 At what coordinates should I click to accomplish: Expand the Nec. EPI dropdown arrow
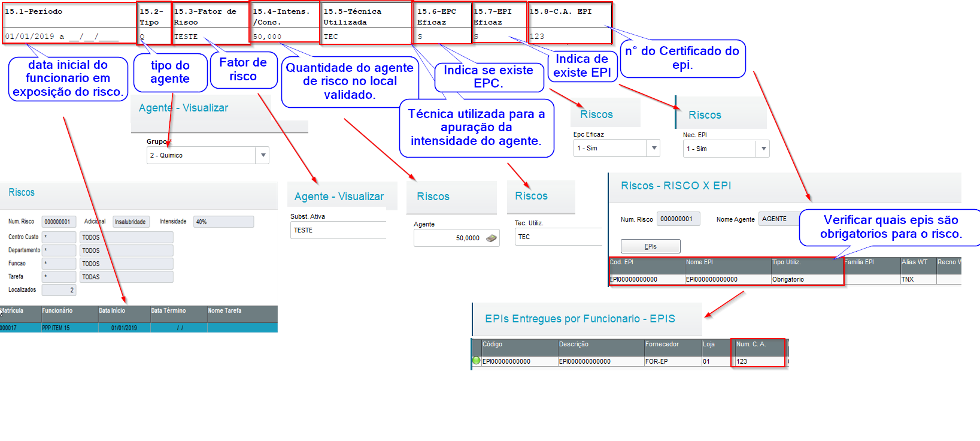tap(763, 149)
